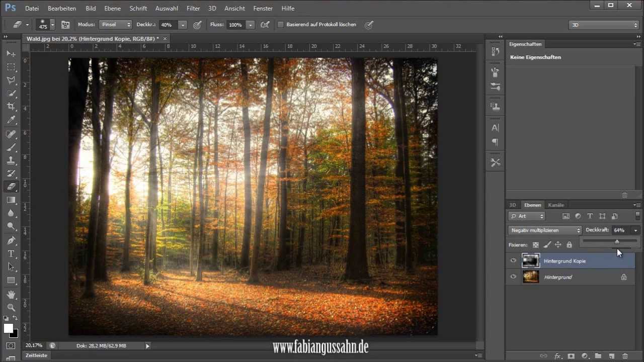
Task: Create new adjustment layer icon
Action: [585, 356]
